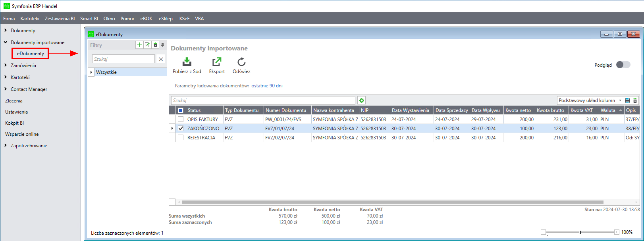The height and width of the screenshot is (241, 644).
Task: Open the eBOK menu
Action: click(x=146, y=18)
